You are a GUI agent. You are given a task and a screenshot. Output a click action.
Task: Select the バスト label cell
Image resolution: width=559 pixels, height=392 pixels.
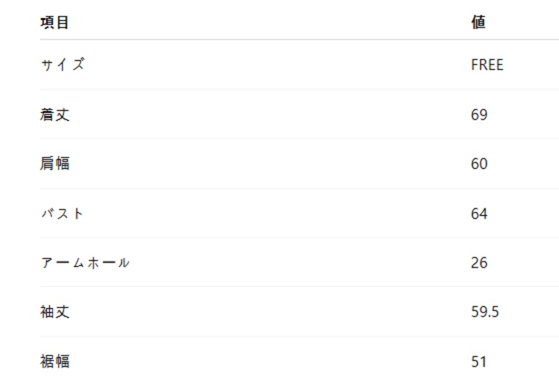point(62,213)
